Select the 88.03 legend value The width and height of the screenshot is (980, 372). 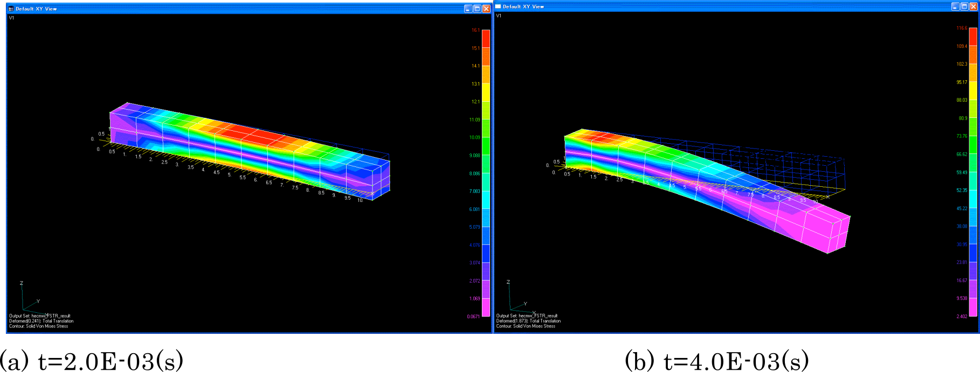click(962, 100)
